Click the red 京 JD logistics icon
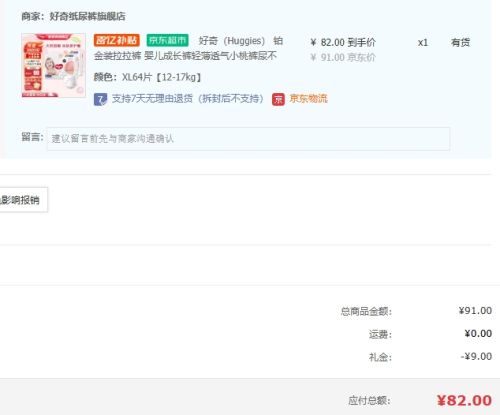500x415 pixels. pyautogui.click(x=278, y=99)
